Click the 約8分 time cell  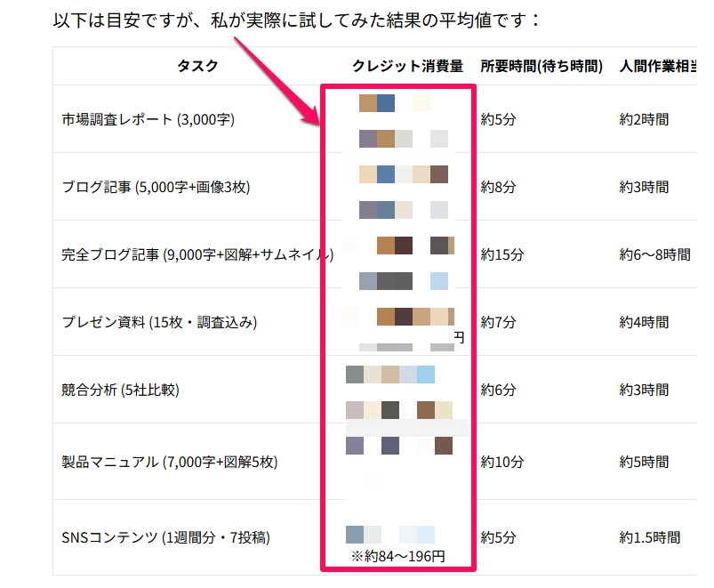498,187
